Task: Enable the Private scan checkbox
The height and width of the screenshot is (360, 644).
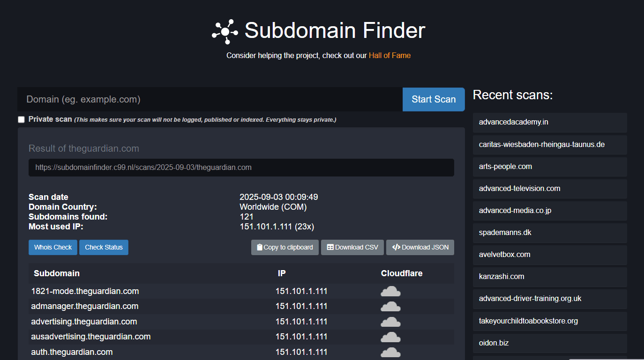Action: click(x=21, y=119)
